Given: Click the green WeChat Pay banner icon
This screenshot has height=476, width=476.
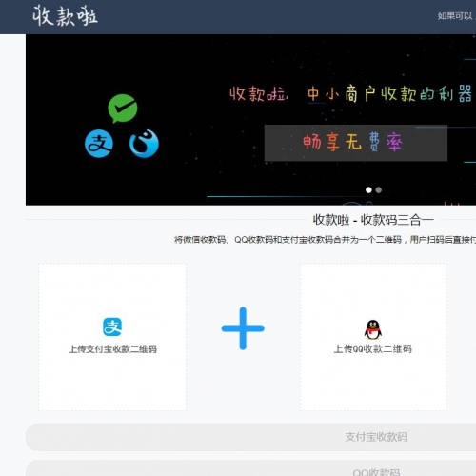Looking at the screenshot, I should [123, 109].
